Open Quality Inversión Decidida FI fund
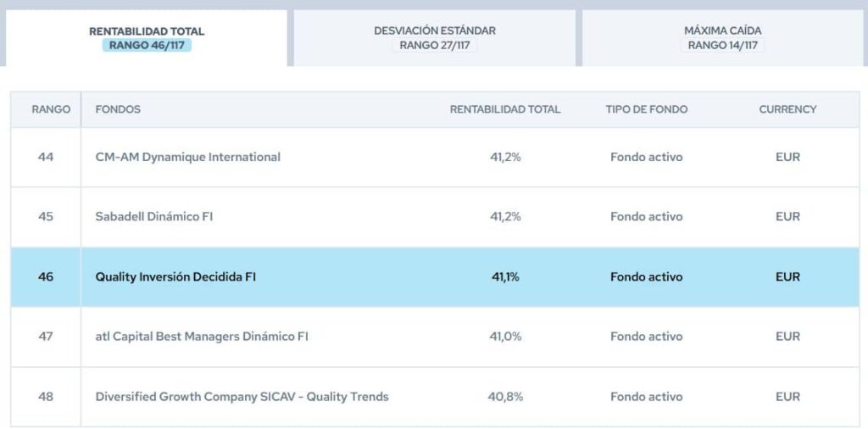Viewport: 868px width, 429px height. coord(175,276)
